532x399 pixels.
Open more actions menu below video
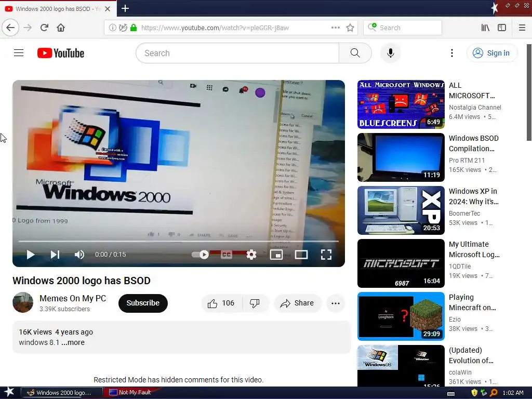point(336,303)
